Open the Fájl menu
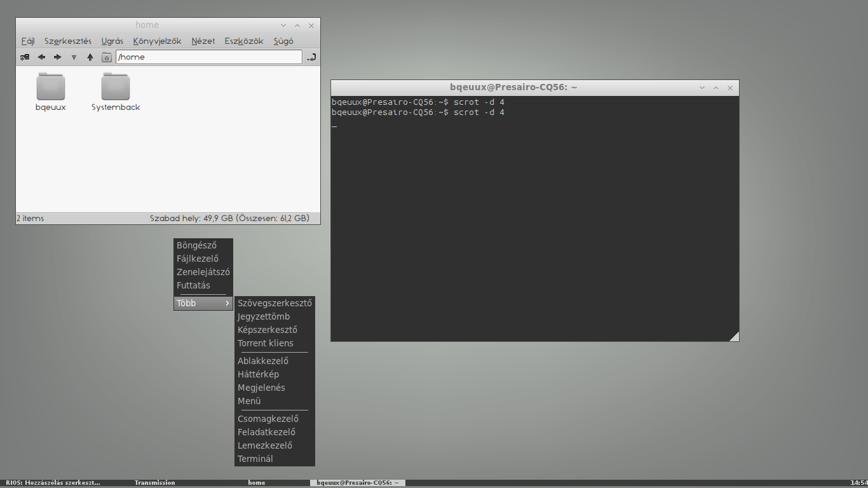868x488 pixels. pyautogui.click(x=28, y=41)
